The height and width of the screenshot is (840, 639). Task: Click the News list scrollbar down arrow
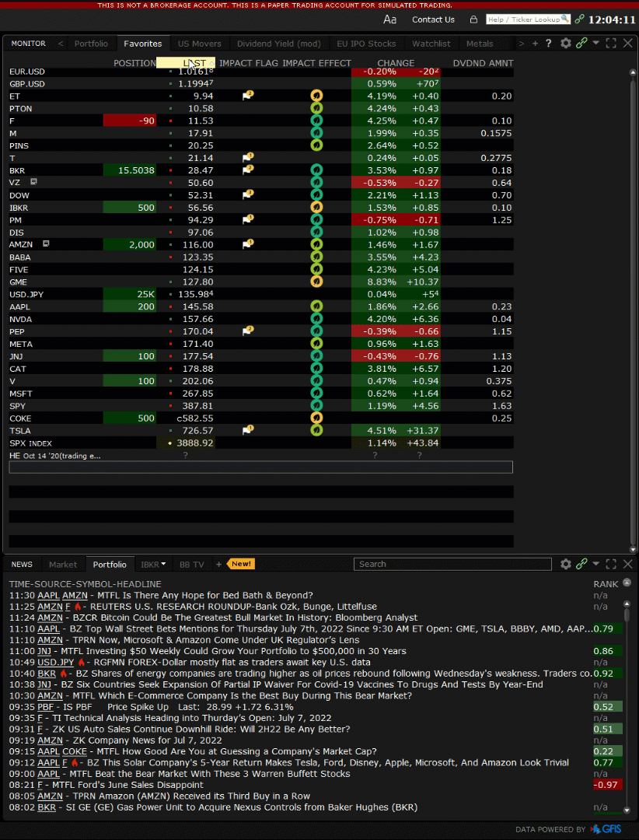(x=627, y=810)
